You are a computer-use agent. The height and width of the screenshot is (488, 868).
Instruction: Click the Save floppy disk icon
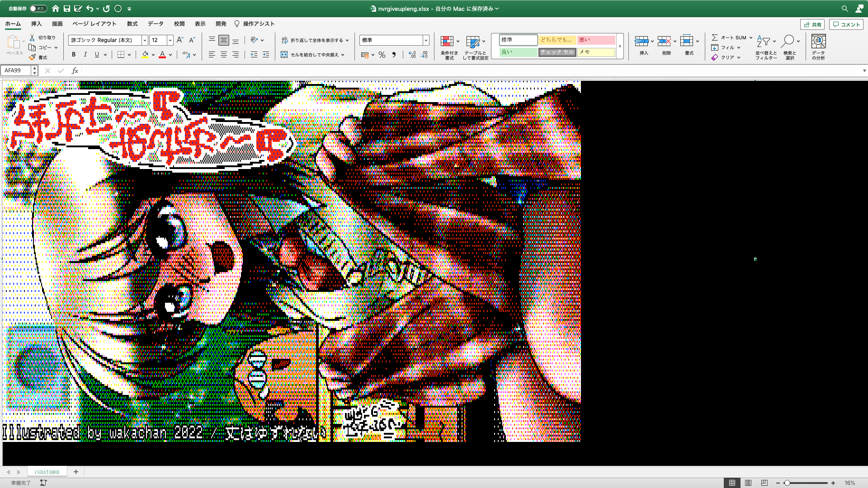click(67, 9)
